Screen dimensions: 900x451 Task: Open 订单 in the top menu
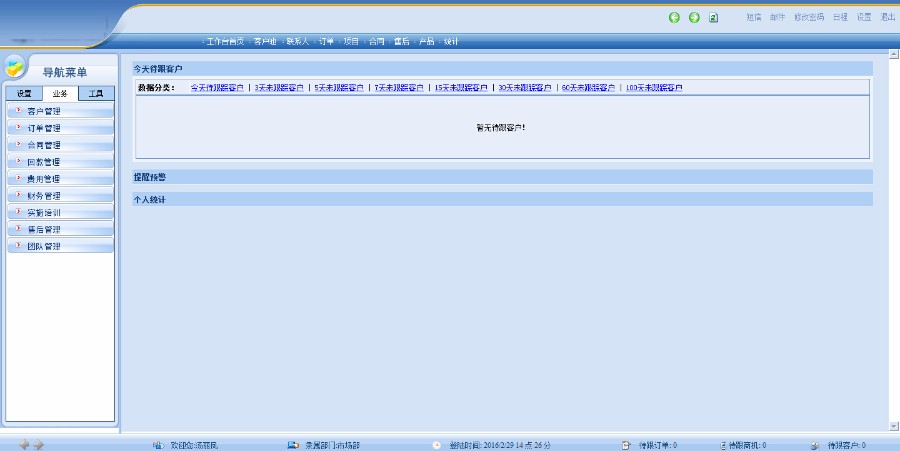327,41
